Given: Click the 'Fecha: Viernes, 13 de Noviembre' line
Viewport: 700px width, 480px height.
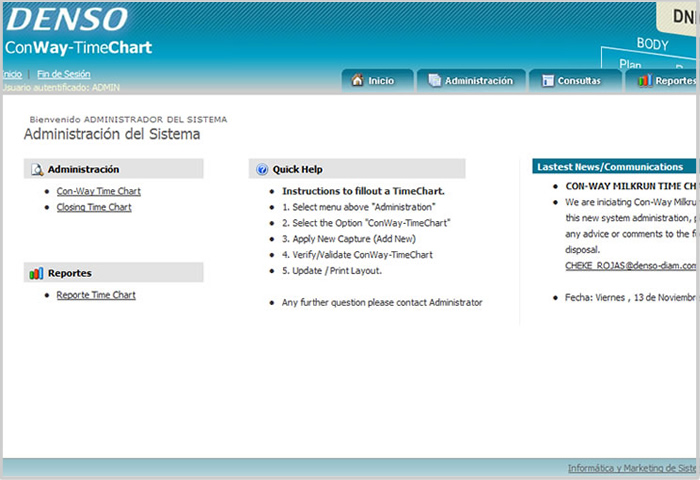Looking at the screenshot, I should (x=630, y=298).
